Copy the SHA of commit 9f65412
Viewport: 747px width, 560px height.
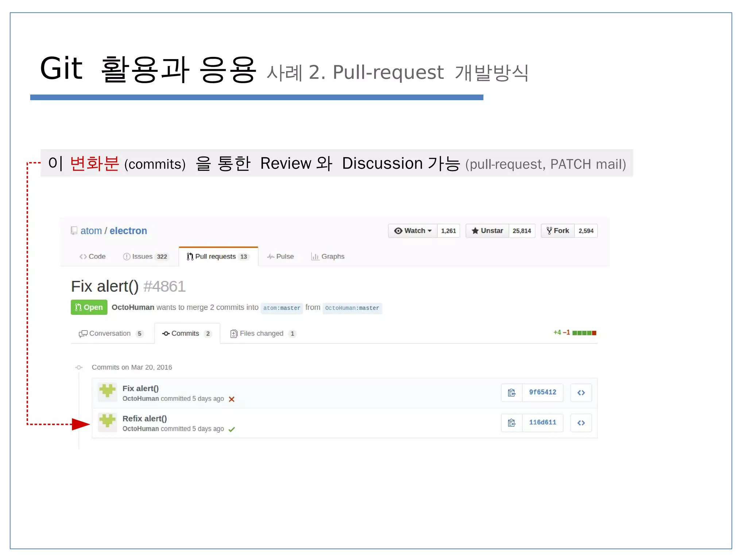[512, 393]
